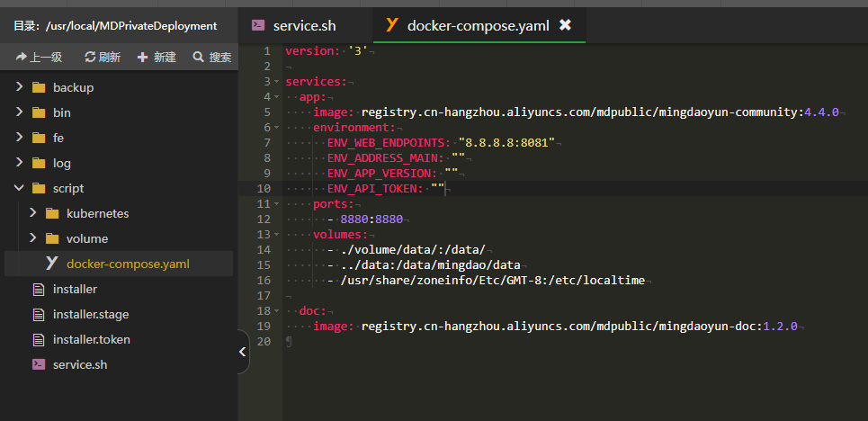Open the log folder

tap(61, 163)
